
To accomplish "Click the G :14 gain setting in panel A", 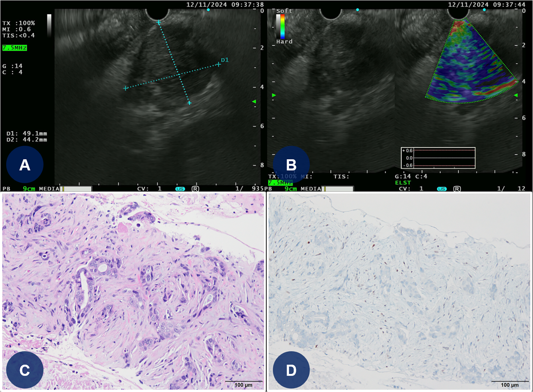I will coord(12,66).
